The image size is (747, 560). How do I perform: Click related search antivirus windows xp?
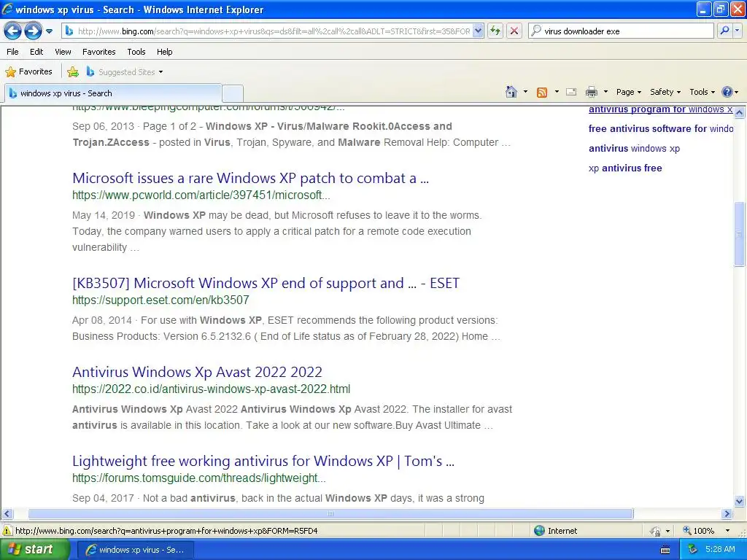tap(634, 149)
